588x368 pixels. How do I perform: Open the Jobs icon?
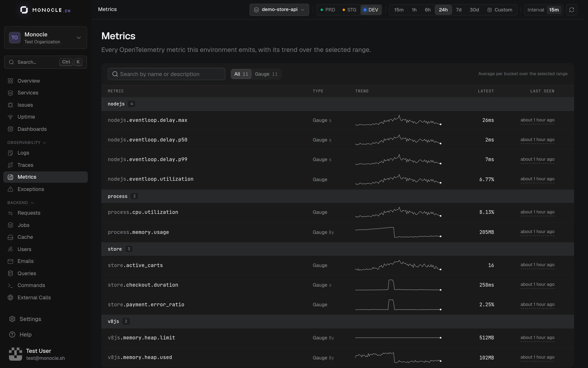(10, 225)
